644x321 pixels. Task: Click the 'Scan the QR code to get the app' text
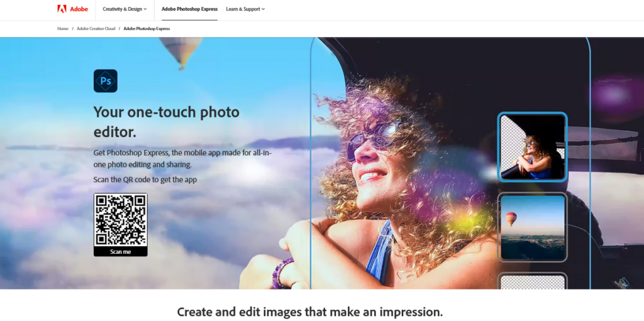click(145, 180)
